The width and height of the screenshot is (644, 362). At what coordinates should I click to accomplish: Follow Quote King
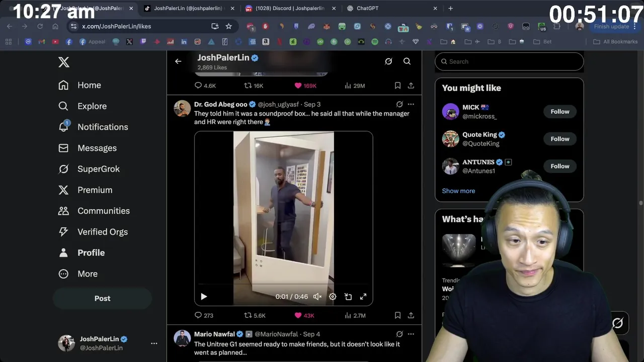(x=559, y=139)
